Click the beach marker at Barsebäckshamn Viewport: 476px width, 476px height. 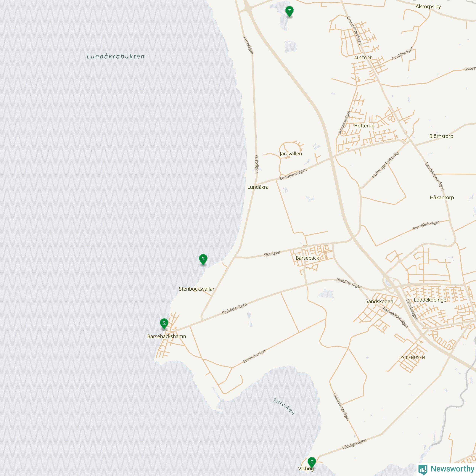[164, 324]
